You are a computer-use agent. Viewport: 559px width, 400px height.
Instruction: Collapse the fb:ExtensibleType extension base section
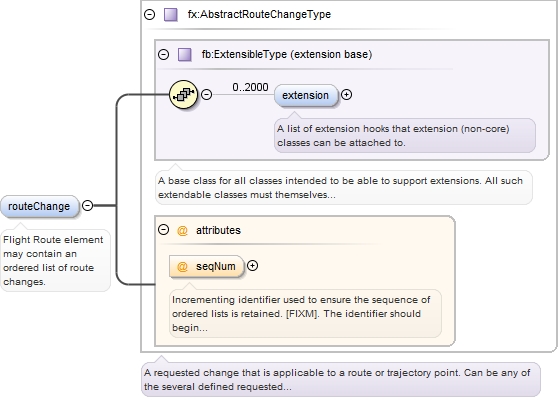(164, 55)
